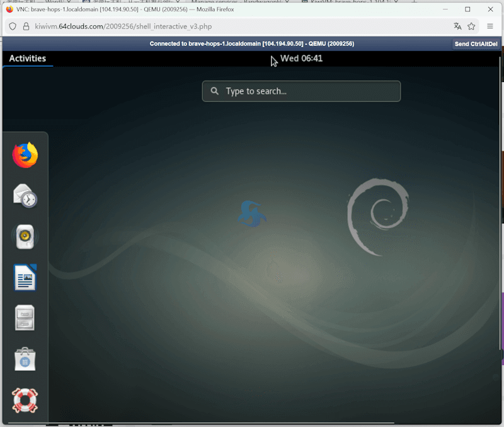Open the Firefox hamburger menu
504x427 pixels.
click(490, 26)
